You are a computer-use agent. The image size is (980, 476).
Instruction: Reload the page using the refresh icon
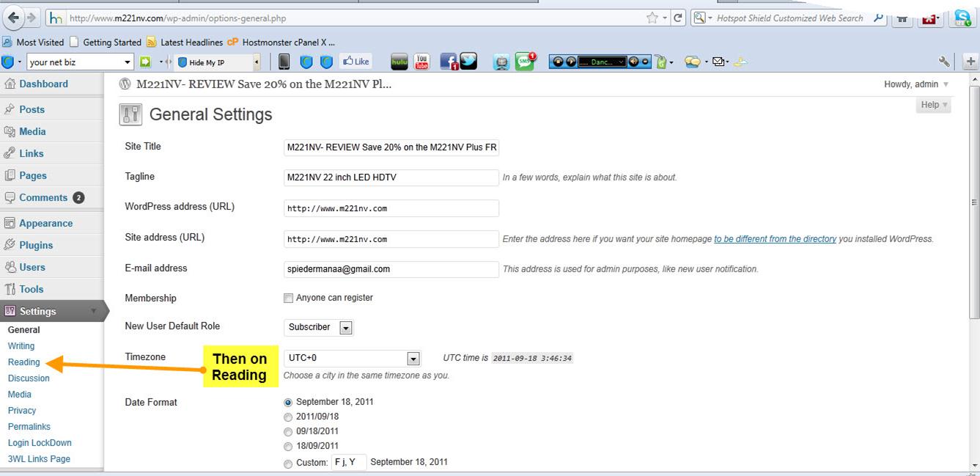click(x=678, y=18)
